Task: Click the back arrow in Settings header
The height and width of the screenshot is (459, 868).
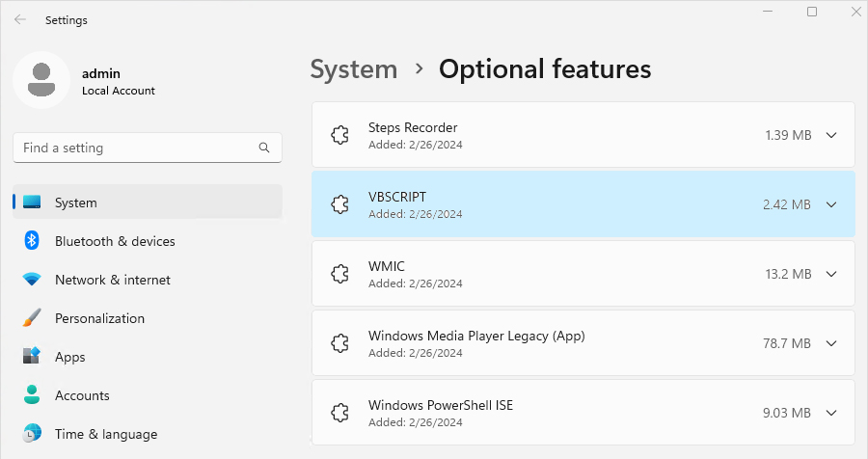Action: point(20,19)
